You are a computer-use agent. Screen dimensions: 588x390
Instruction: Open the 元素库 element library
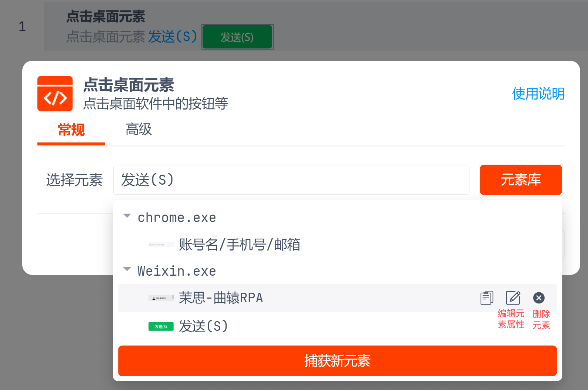pos(521,180)
